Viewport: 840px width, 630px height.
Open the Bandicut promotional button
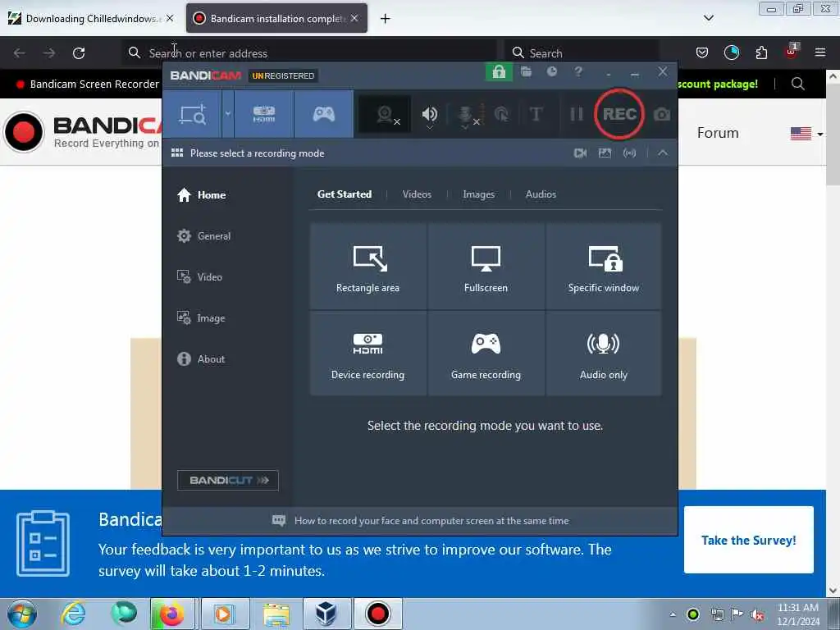228,480
